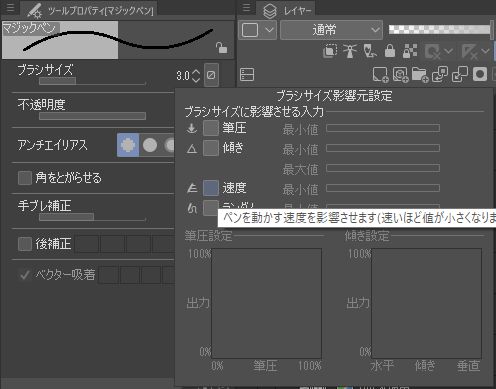
Task: Enable the 傾き tilt checkbox
Action: pyautogui.click(x=211, y=148)
